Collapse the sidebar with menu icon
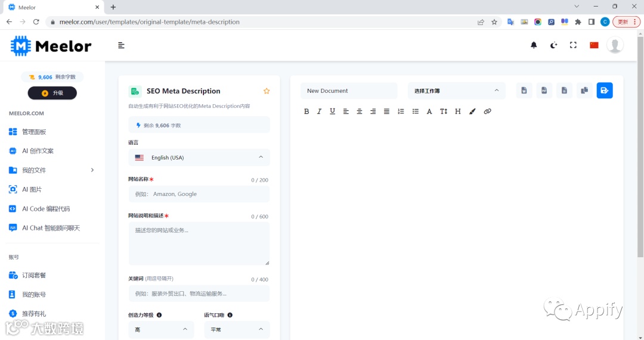 [x=121, y=45]
